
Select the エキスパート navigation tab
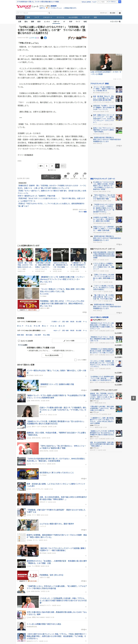[48, 17]
